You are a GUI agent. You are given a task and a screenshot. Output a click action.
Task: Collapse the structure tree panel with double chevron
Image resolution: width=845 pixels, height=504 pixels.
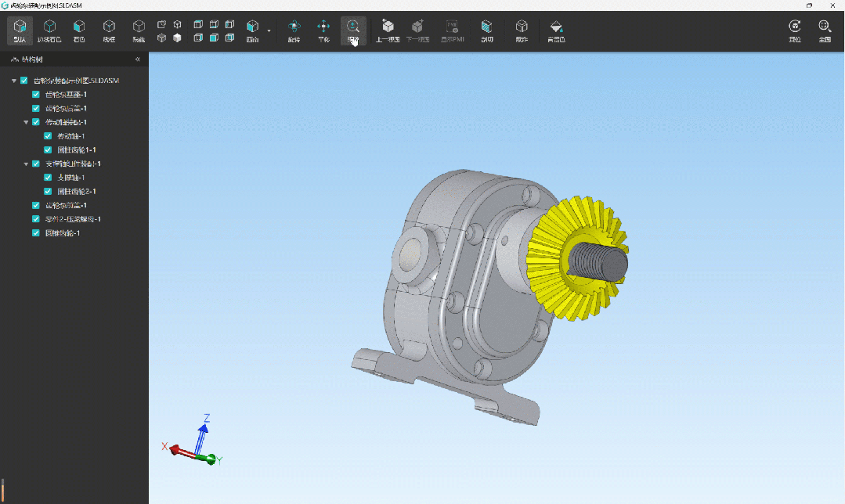pyautogui.click(x=138, y=59)
